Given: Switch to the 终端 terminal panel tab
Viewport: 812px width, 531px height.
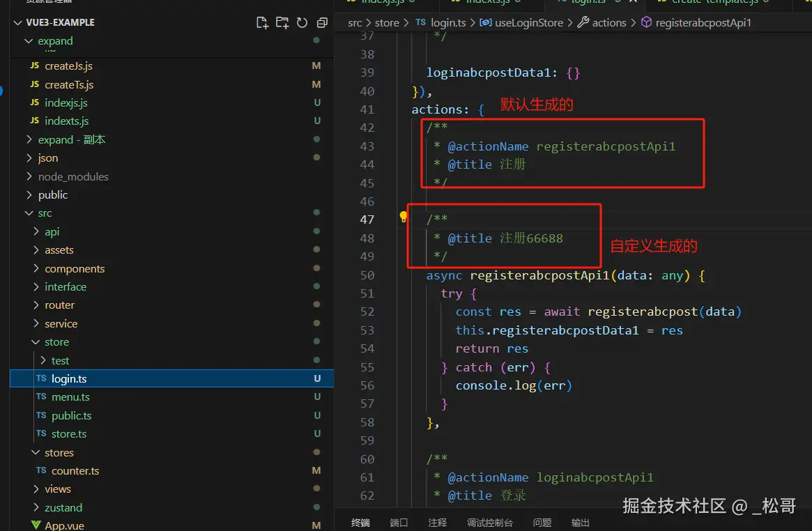Looking at the screenshot, I should point(360,523).
